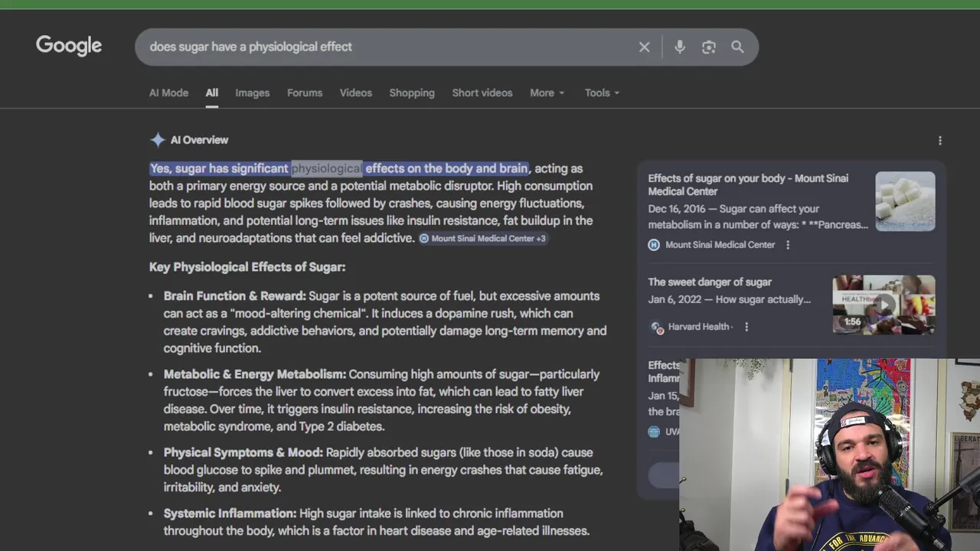Select the All results tab
980x551 pixels.
(x=212, y=93)
